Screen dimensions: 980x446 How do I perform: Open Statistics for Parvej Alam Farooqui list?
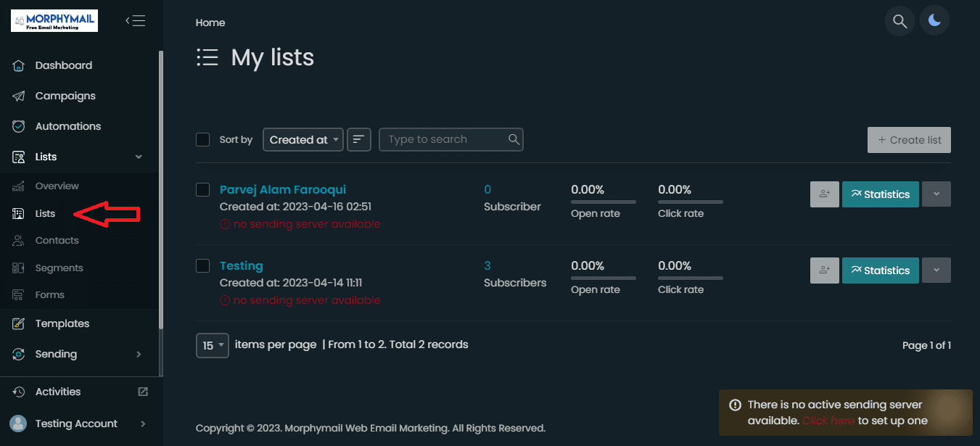(x=881, y=194)
